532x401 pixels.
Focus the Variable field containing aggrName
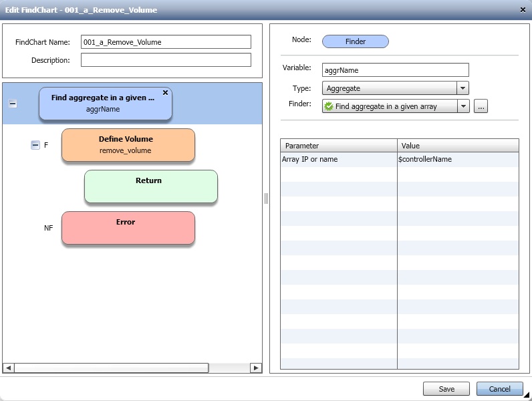pyautogui.click(x=395, y=70)
